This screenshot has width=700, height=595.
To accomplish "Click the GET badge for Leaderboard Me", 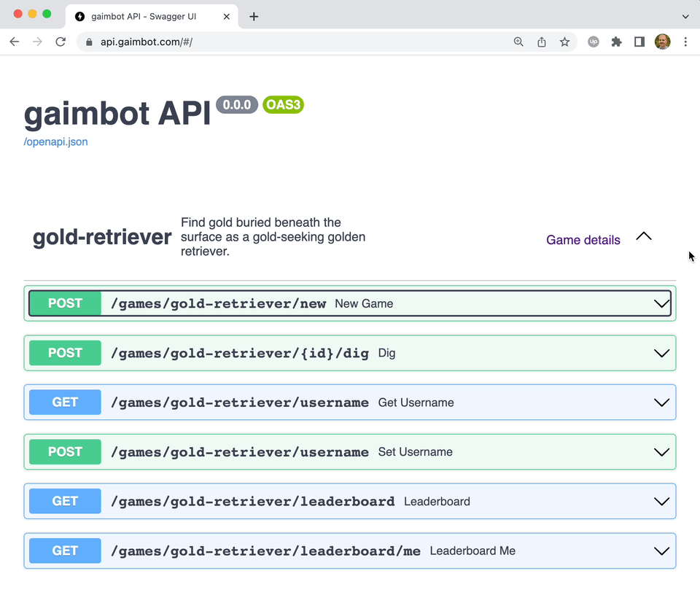I will (65, 551).
